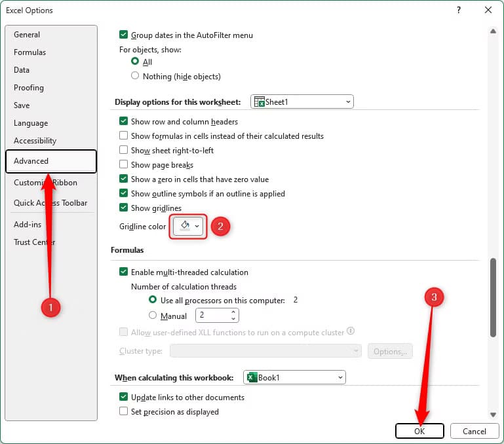Select Use all processors radio button

click(153, 300)
